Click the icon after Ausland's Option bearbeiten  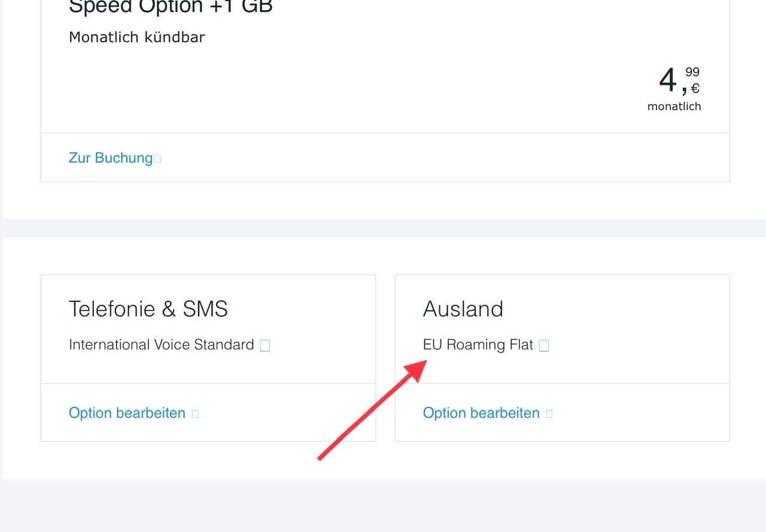[549, 414]
